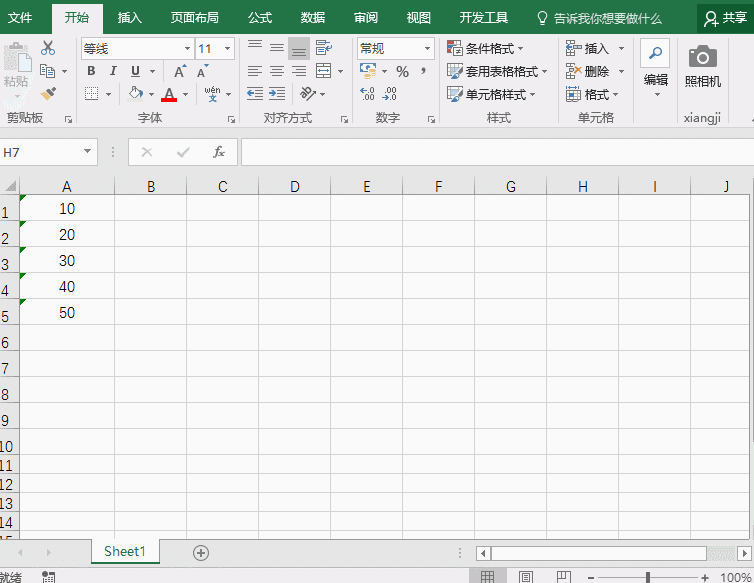Click the Increase Indent icon
Viewport: 754px width, 583px height.
pyautogui.click(x=277, y=93)
